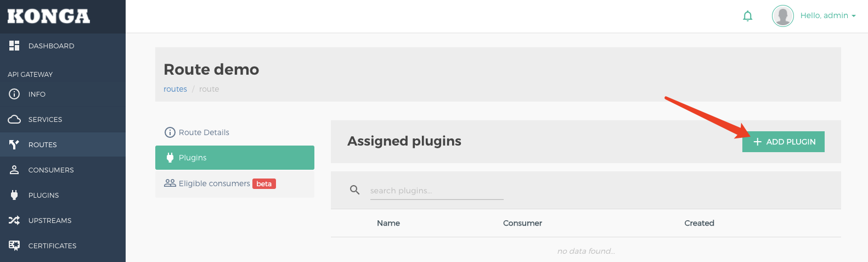
Task: Click the Routes fork icon
Action: pyautogui.click(x=14, y=144)
